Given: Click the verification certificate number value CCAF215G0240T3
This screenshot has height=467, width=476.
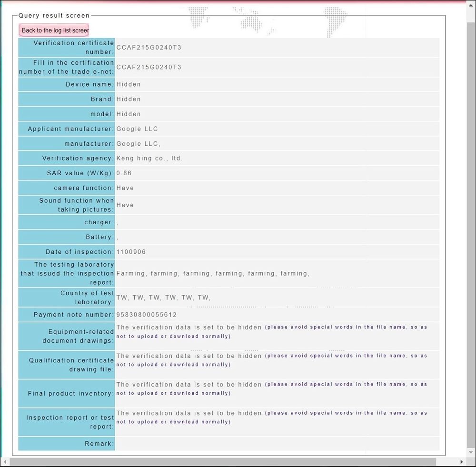Looking at the screenshot, I should [x=149, y=48].
